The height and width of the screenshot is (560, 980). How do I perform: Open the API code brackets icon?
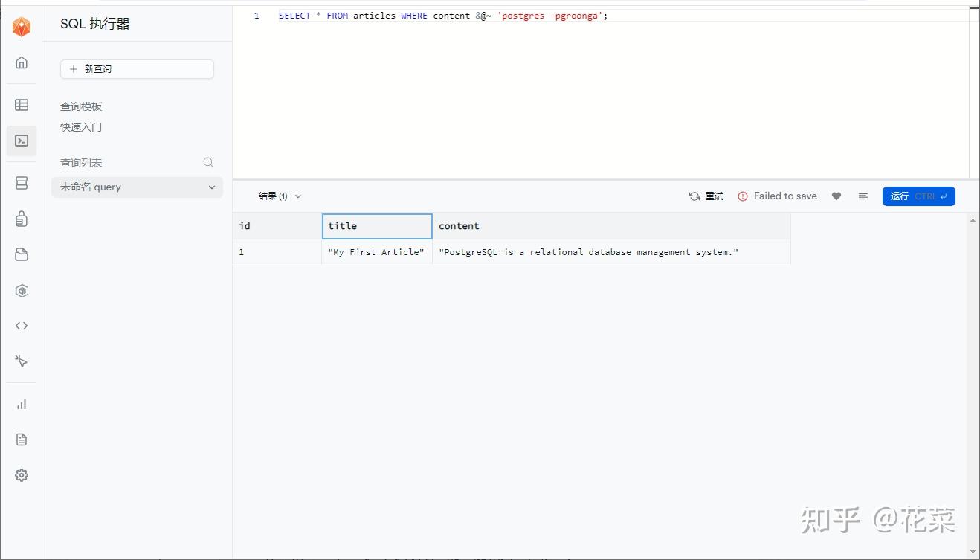click(22, 326)
